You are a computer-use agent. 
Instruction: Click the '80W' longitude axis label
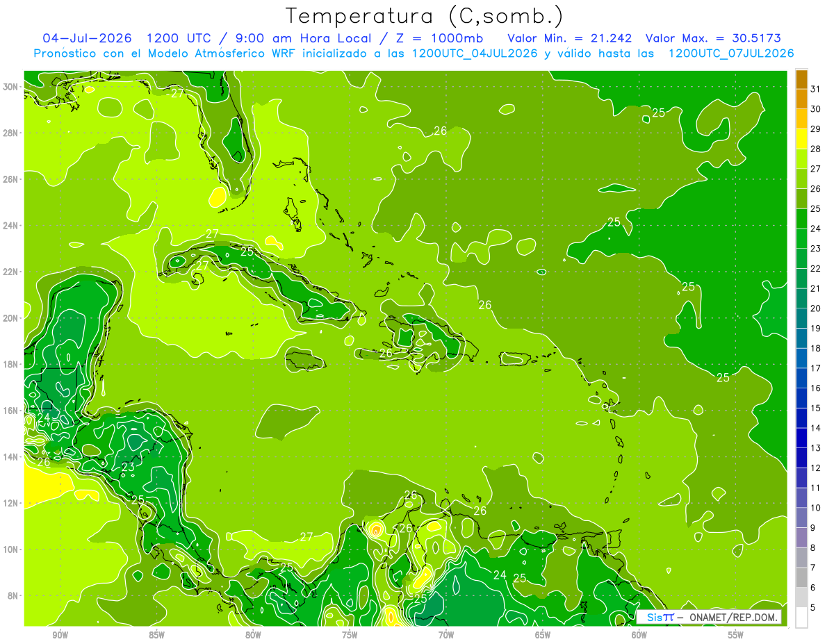[x=253, y=635]
